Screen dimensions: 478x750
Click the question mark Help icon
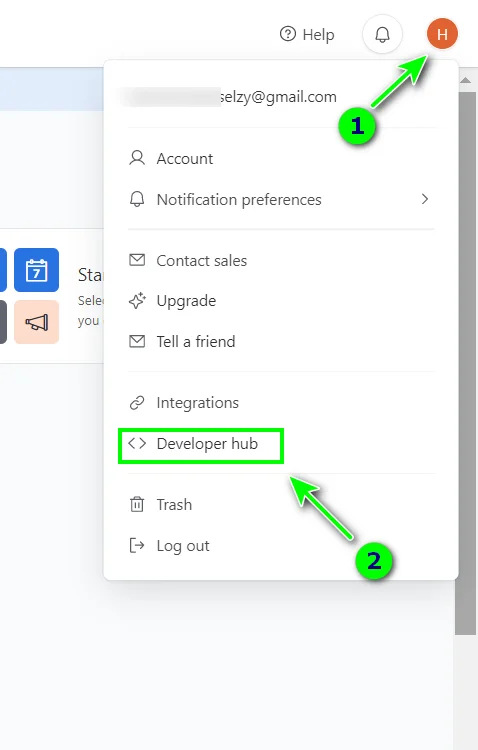pos(288,34)
